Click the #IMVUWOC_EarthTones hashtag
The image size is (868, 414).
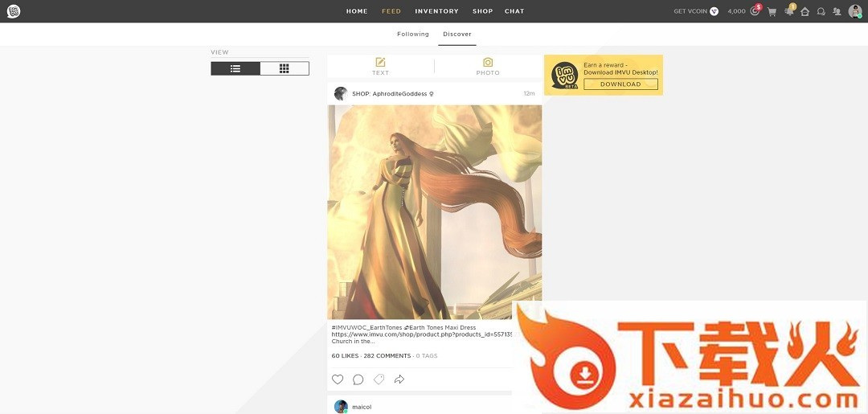point(366,328)
